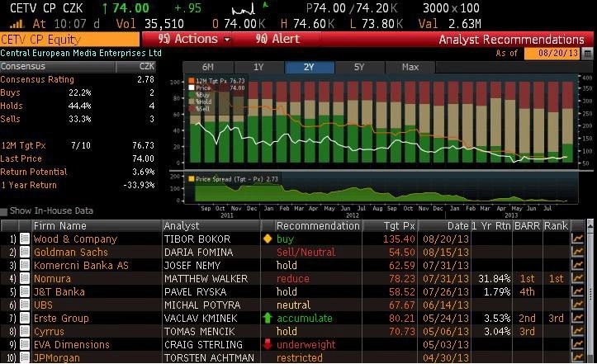
Task: Open document icon for Goldman Sachs row
Action: (25, 252)
